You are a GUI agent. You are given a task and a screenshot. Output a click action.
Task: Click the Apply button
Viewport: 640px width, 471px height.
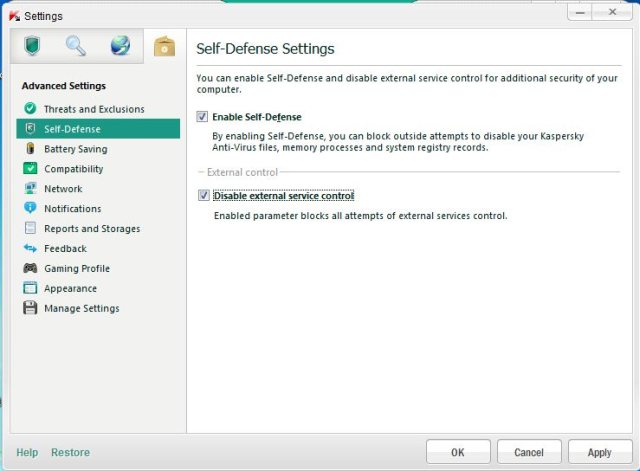(599, 453)
